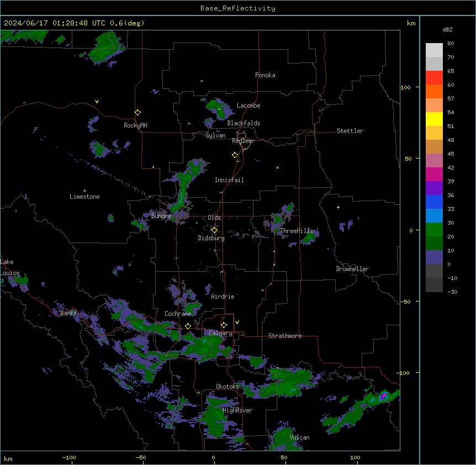Click the intense magenta-core storm cell in the southeast

(384, 396)
